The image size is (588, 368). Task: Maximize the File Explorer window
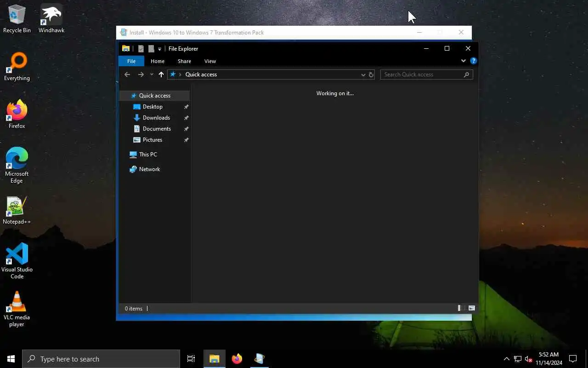click(x=447, y=48)
